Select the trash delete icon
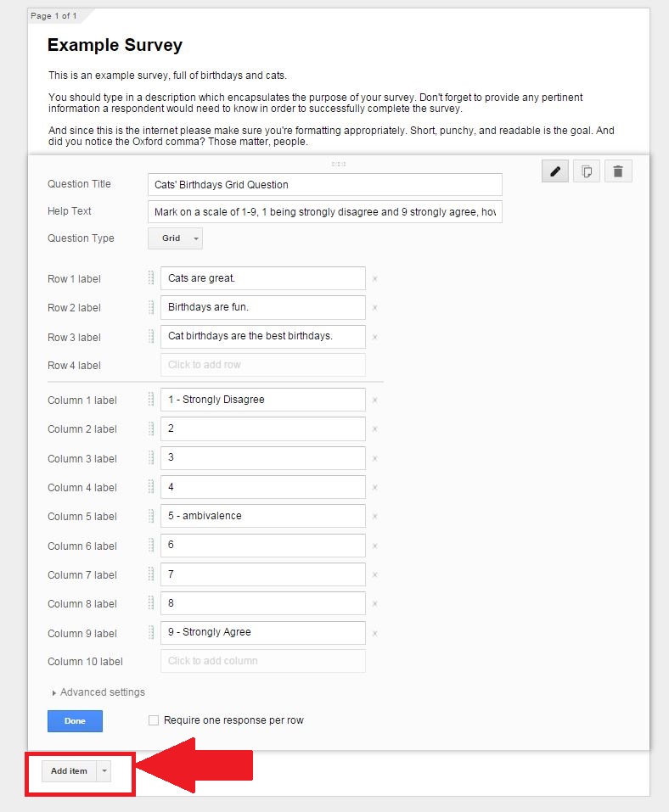Viewport: 669px width, 812px height. click(x=618, y=171)
